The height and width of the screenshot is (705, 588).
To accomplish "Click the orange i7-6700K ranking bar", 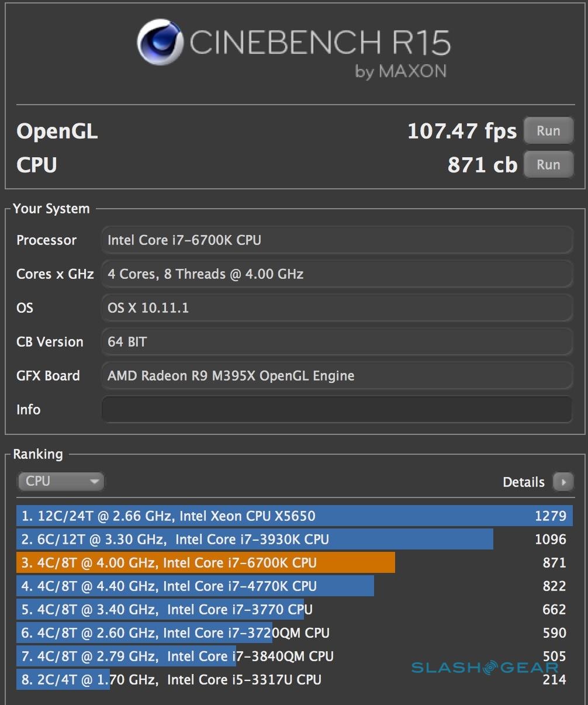I will (x=206, y=563).
